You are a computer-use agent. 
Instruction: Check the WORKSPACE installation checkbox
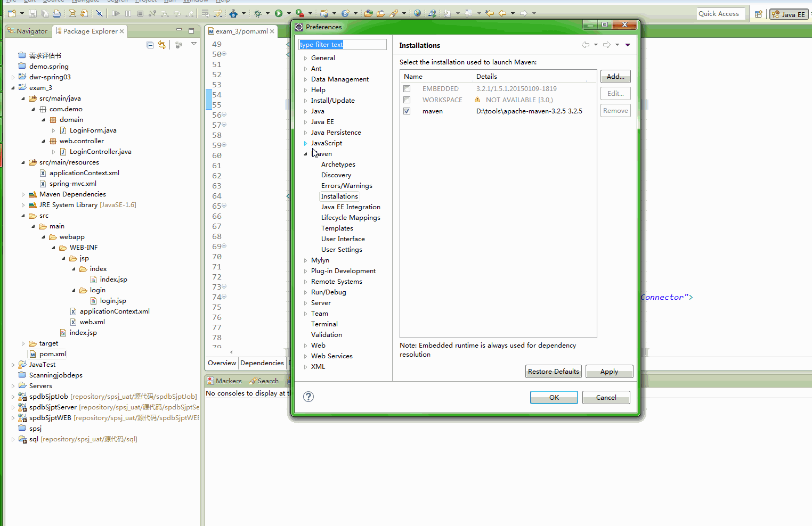tap(407, 100)
